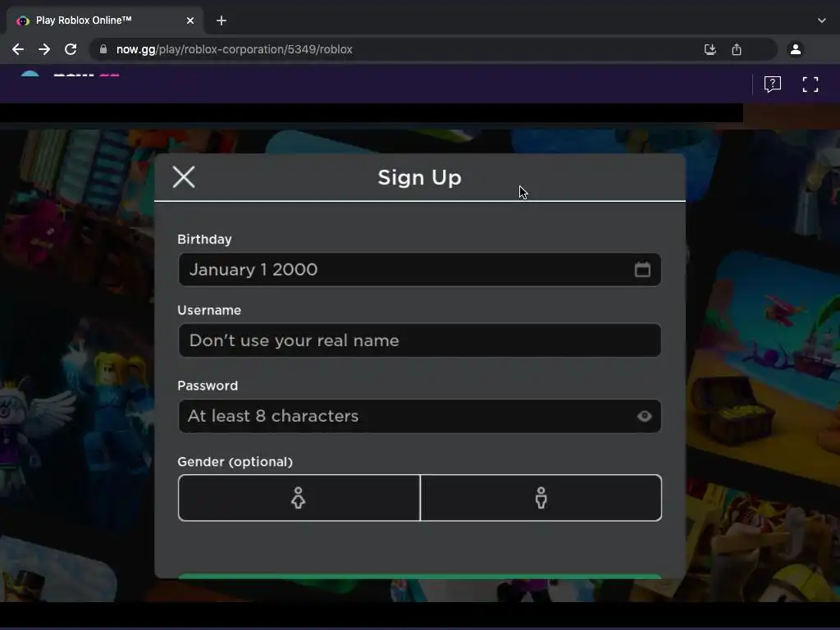This screenshot has width=840, height=630.
Task: Open the birthday calendar picker icon
Action: pyautogui.click(x=642, y=269)
